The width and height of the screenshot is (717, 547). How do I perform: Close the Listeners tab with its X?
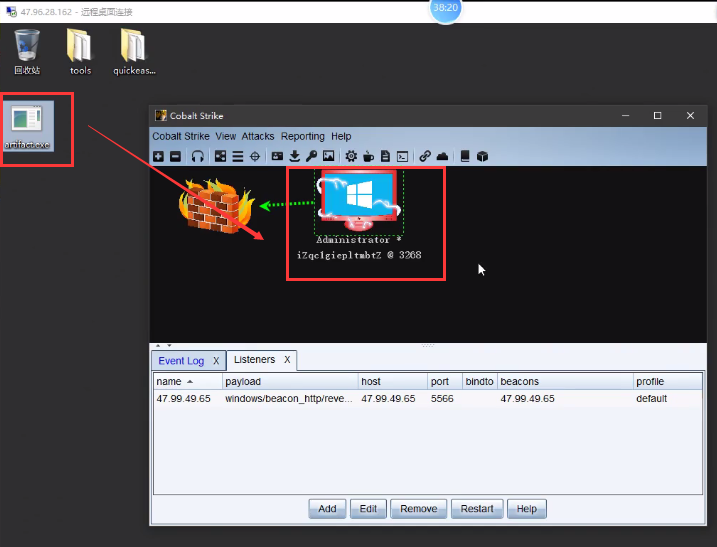287,360
